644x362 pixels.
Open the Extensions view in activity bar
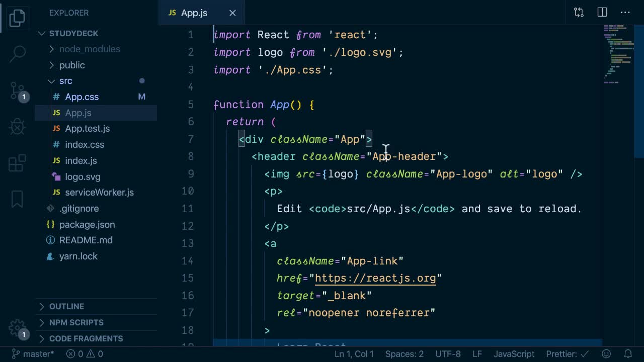click(x=17, y=163)
